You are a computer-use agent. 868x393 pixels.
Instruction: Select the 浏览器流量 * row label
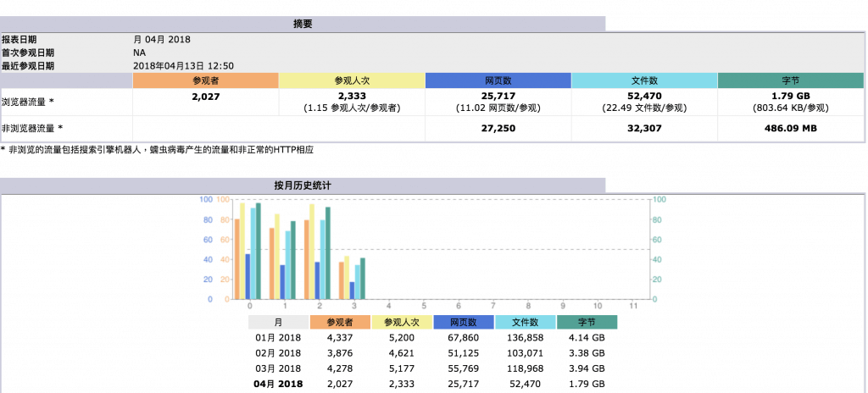tap(28, 102)
